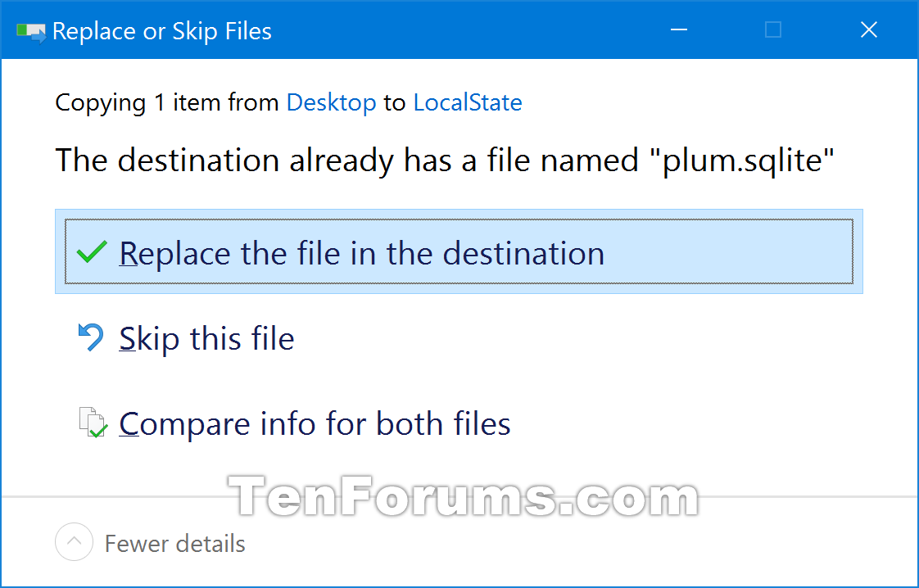Click the blue undo arrow Skip icon
Image resolution: width=919 pixels, height=588 pixels.
(x=91, y=337)
